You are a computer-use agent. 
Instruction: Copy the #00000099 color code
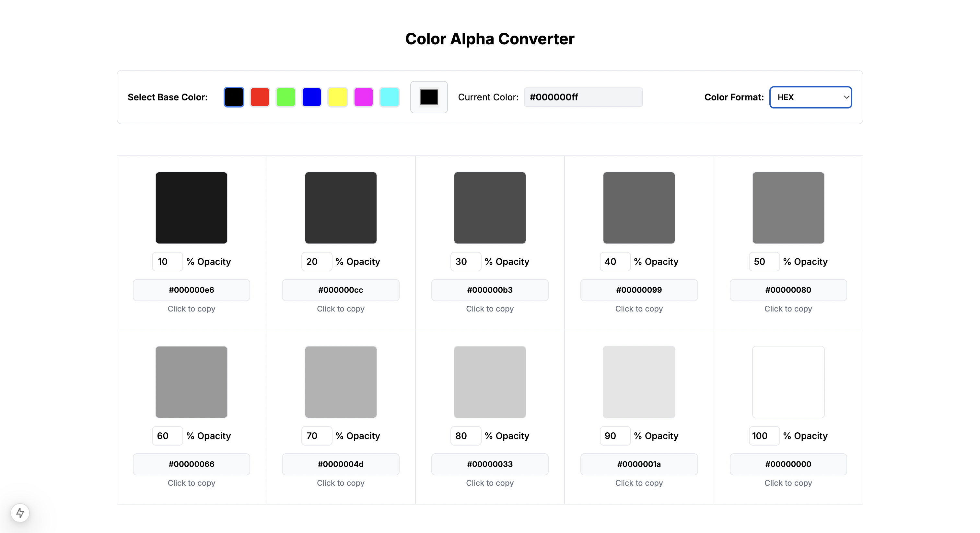tap(639, 290)
